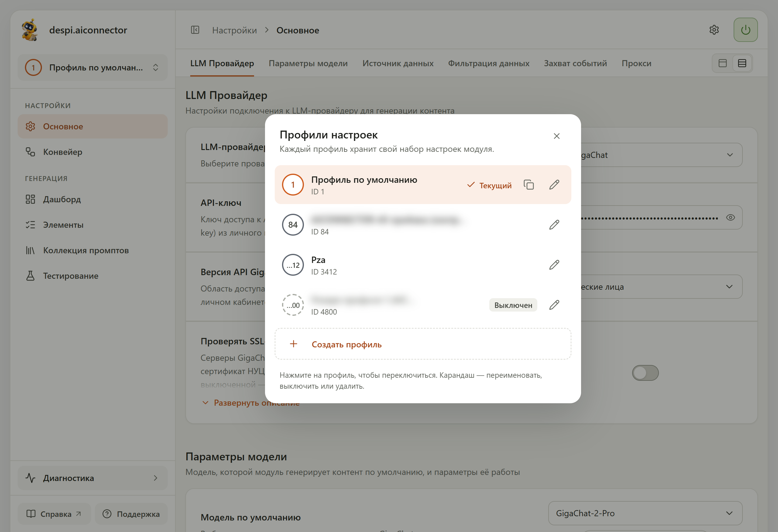This screenshot has height=532, width=778.
Task: Close the Профили настроек dialog
Action: click(x=557, y=136)
